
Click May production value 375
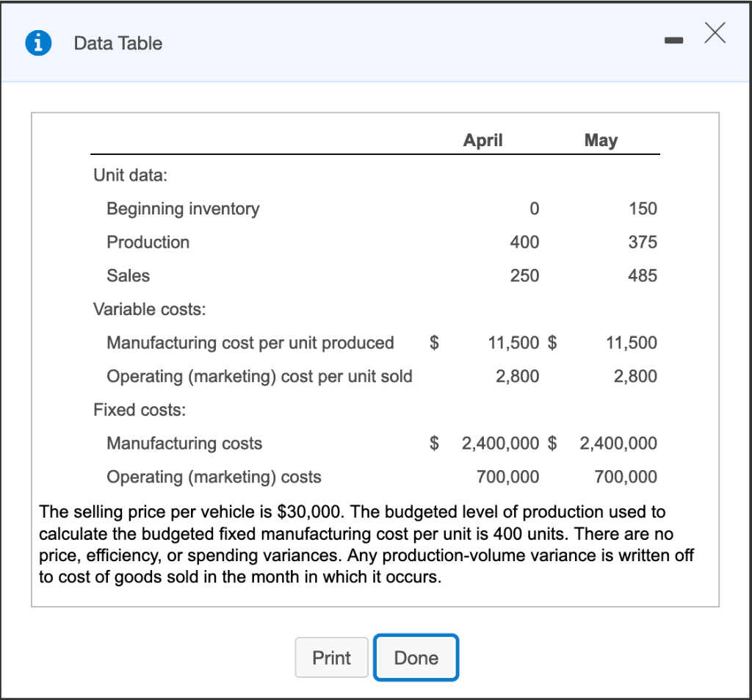pyautogui.click(x=643, y=242)
